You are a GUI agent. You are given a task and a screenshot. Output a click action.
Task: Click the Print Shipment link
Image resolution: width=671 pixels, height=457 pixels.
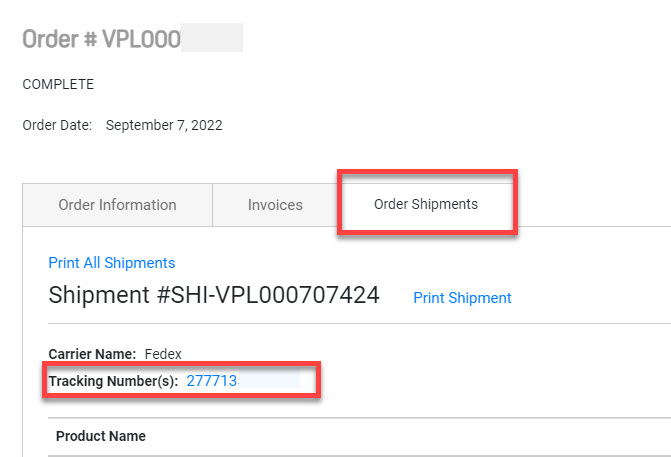pos(462,298)
